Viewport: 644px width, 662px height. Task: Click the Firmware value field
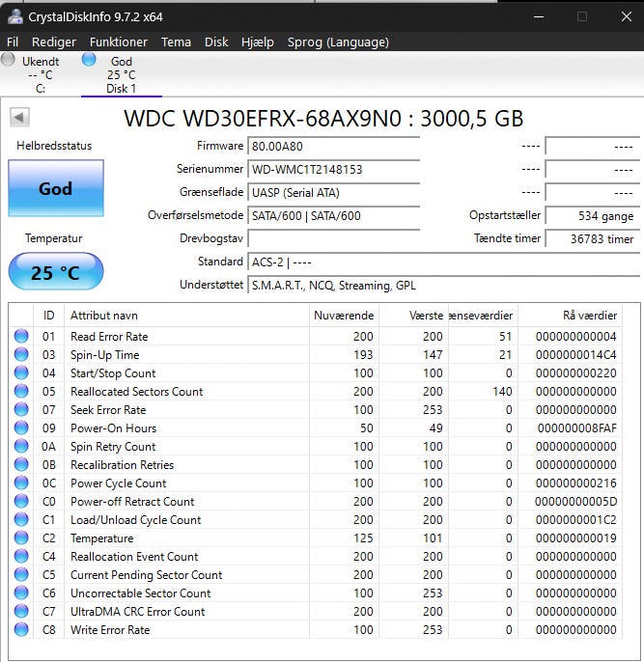coord(334,146)
